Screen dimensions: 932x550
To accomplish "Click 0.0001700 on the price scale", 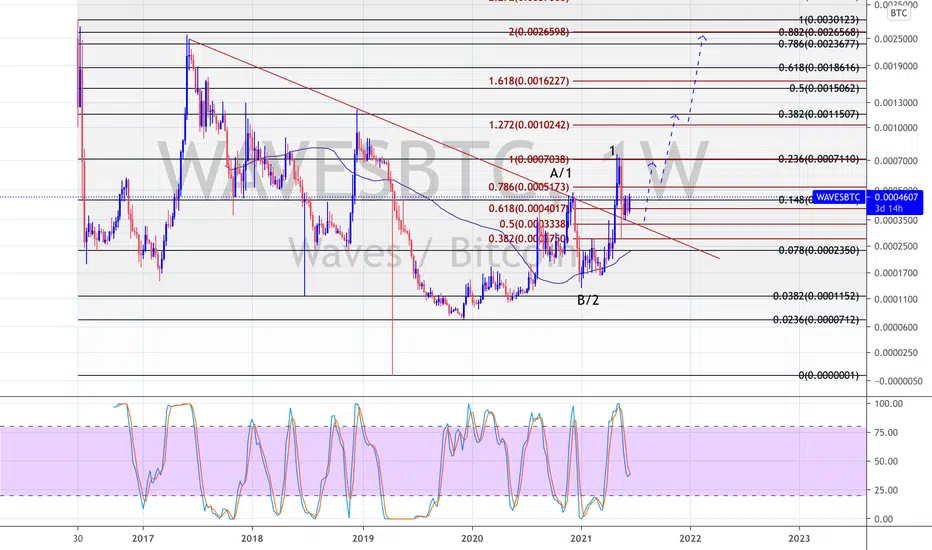I will (x=896, y=274).
